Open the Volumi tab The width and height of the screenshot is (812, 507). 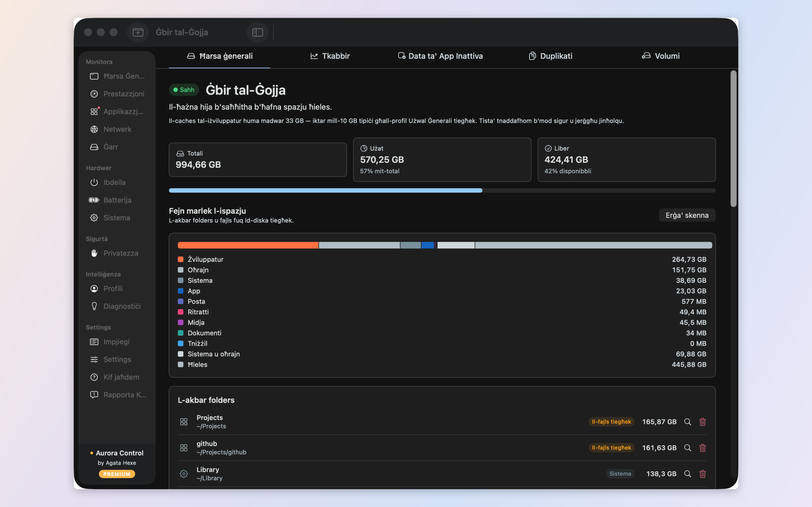point(661,56)
